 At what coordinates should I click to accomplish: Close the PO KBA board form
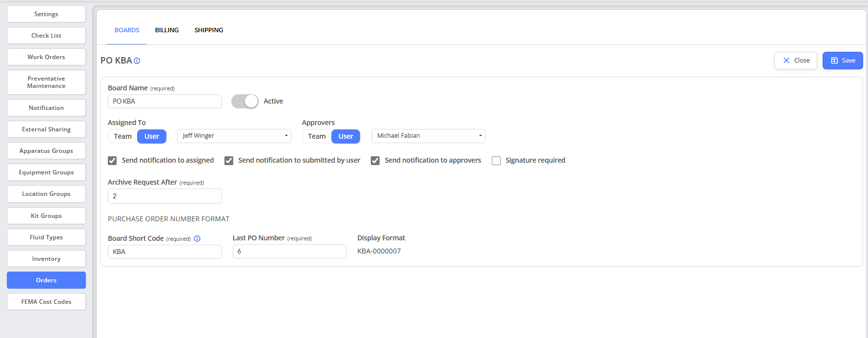(796, 61)
